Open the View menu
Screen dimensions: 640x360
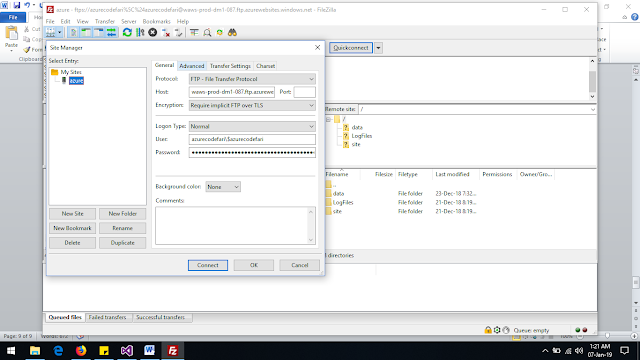82,21
